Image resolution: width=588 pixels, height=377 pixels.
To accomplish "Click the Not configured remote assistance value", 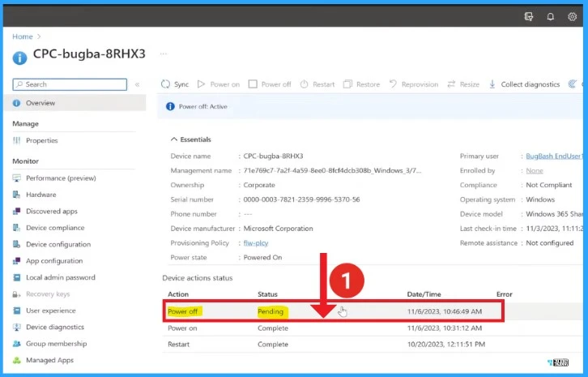I will 549,243.
